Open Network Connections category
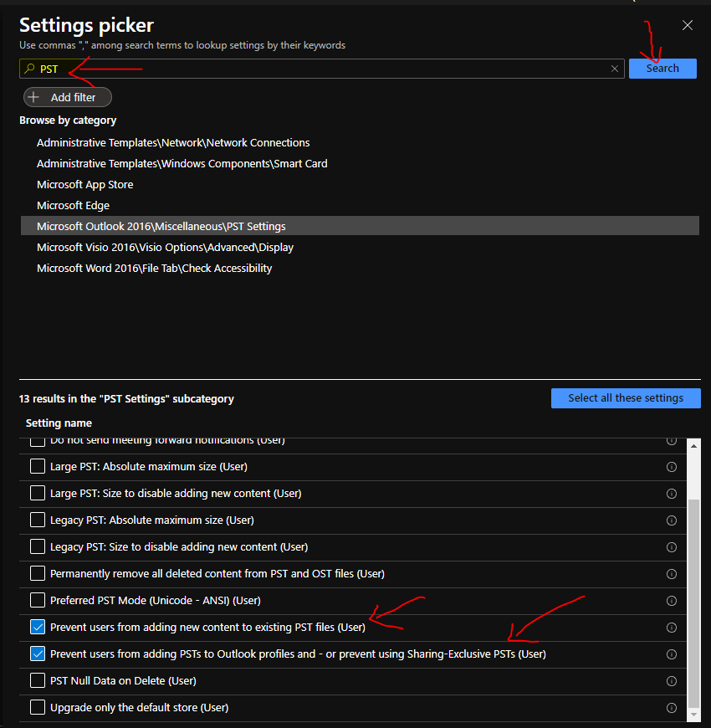Screen dimensions: 711x728 coord(173,142)
